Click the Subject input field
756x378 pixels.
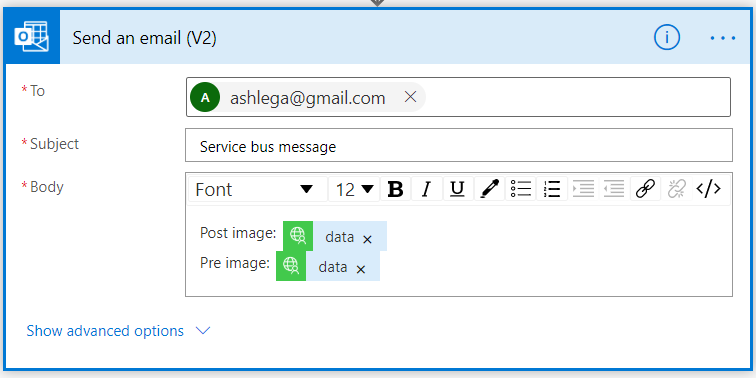pos(459,145)
